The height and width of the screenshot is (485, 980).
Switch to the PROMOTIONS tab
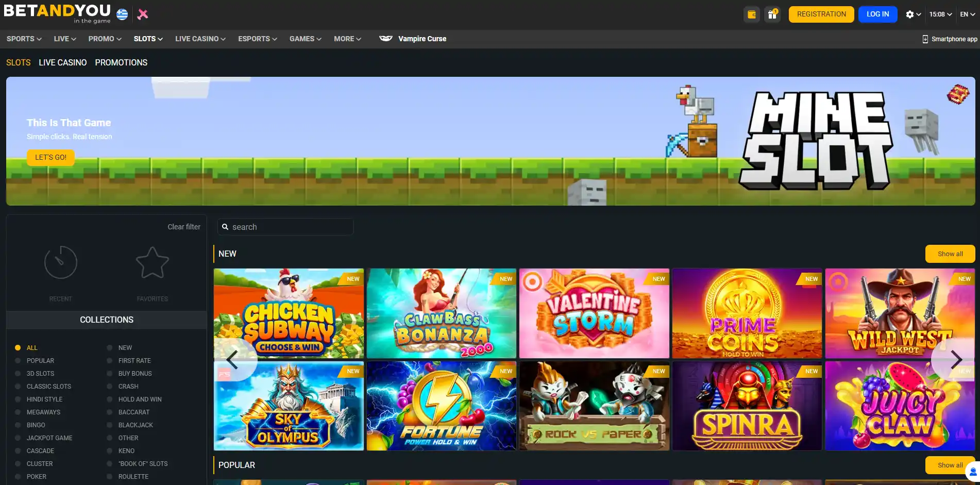point(121,62)
